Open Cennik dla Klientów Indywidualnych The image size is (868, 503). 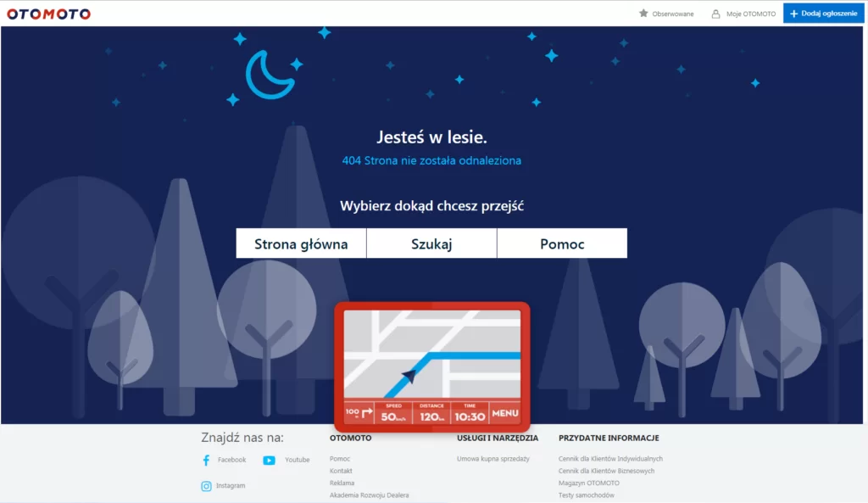point(610,459)
